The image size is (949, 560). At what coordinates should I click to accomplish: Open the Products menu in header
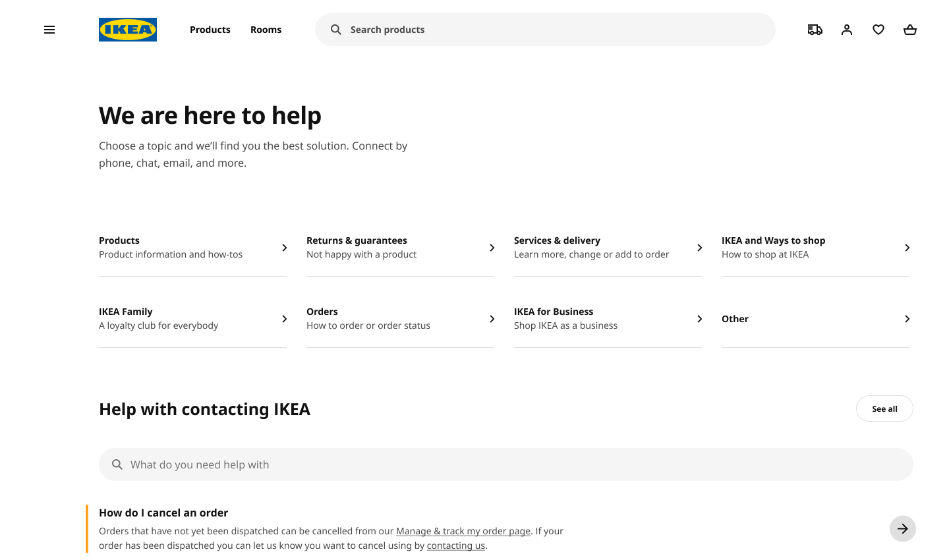(x=210, y=30)
